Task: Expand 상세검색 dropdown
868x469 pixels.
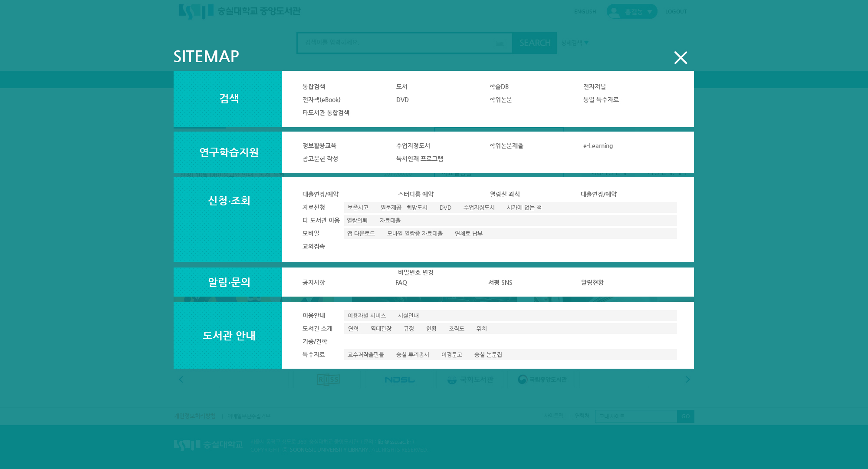Action: [575, 43]
